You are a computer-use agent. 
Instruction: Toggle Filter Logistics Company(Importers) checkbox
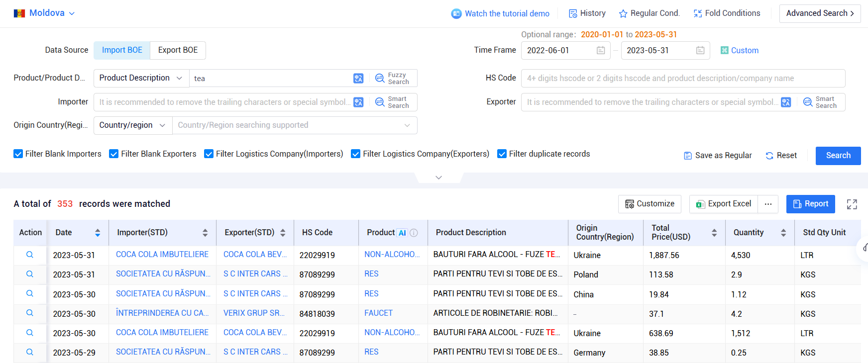coord(209,154)
